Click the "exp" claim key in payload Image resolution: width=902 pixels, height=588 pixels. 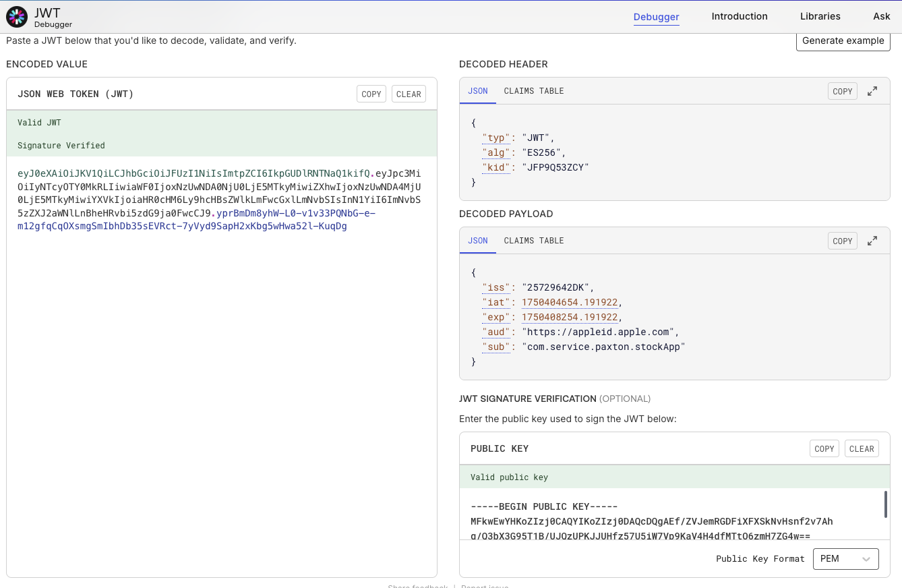coord(497,317)
